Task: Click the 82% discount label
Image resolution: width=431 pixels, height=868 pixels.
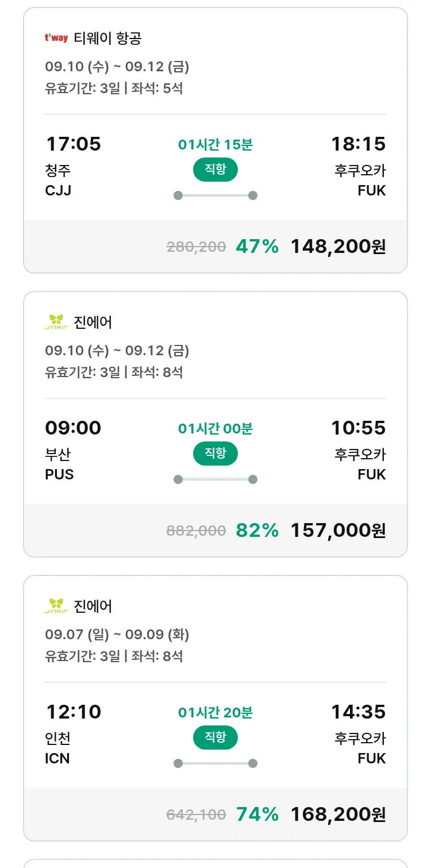Action: (257, 531)
